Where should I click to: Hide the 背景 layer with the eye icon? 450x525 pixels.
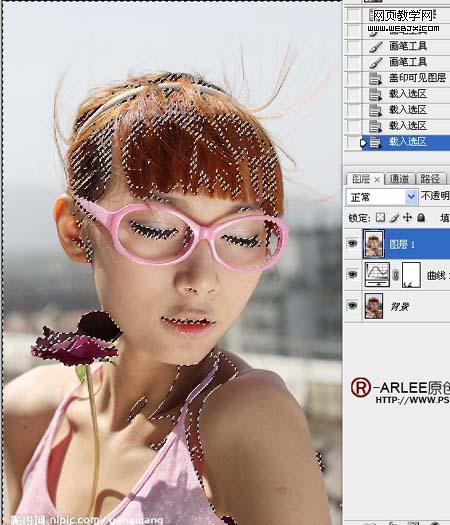353,305
